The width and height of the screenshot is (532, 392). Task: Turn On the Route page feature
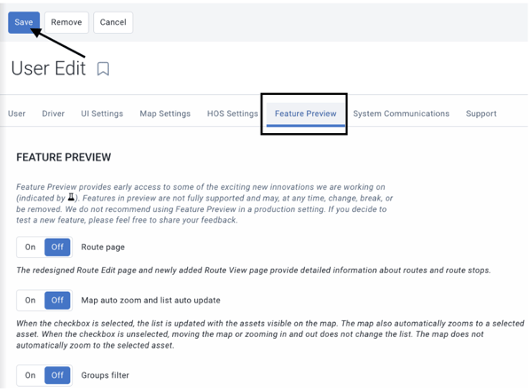click(x=30, y=247)
